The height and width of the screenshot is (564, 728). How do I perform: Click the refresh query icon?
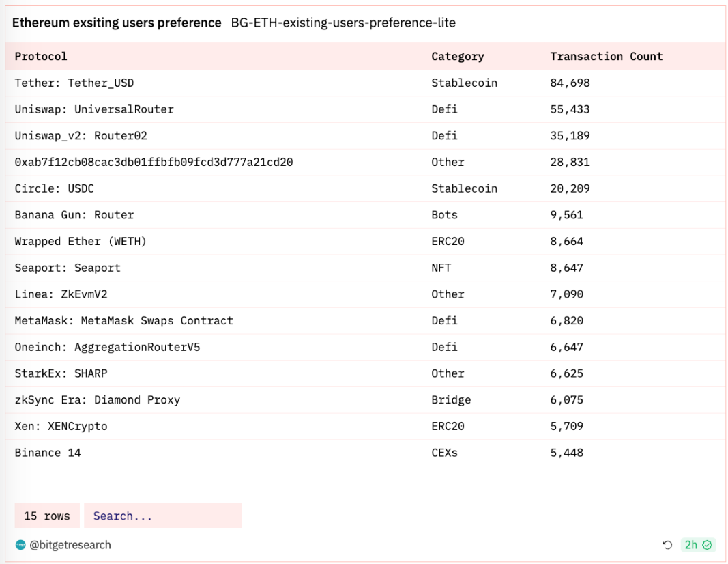coord(667,545)
